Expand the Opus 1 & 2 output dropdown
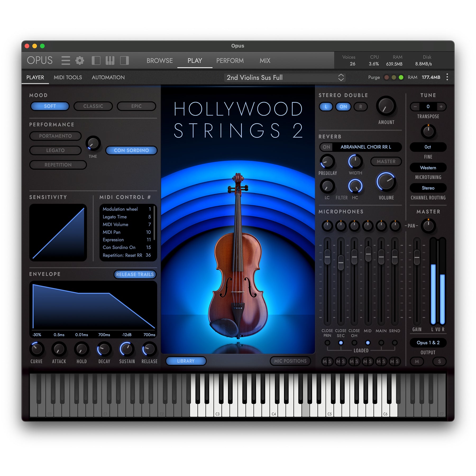Screen dimensions: 476x476 [x=428, y=343]
